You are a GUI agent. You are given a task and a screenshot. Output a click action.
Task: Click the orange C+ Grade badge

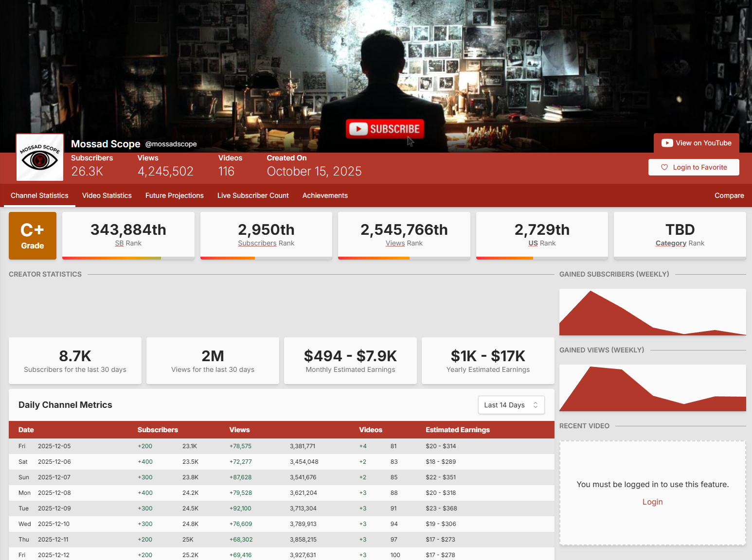pos(33,236)
